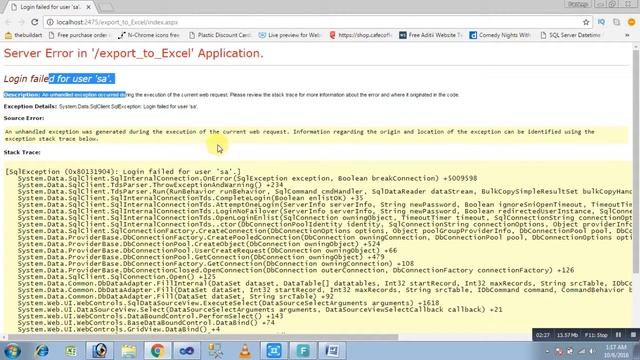Open the taskbar clock showing 1:17 AM
The height and width of the screenshot is (360, 640).
[616, 351]
